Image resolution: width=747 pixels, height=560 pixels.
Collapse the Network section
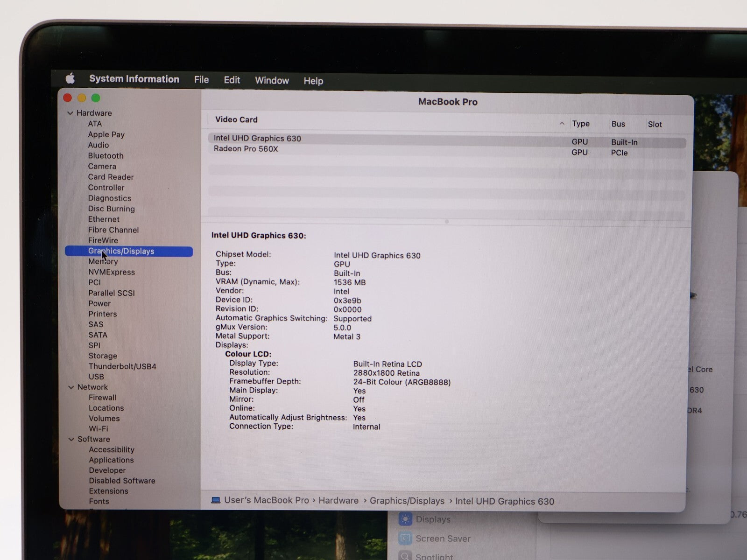[x=71, y=387]
